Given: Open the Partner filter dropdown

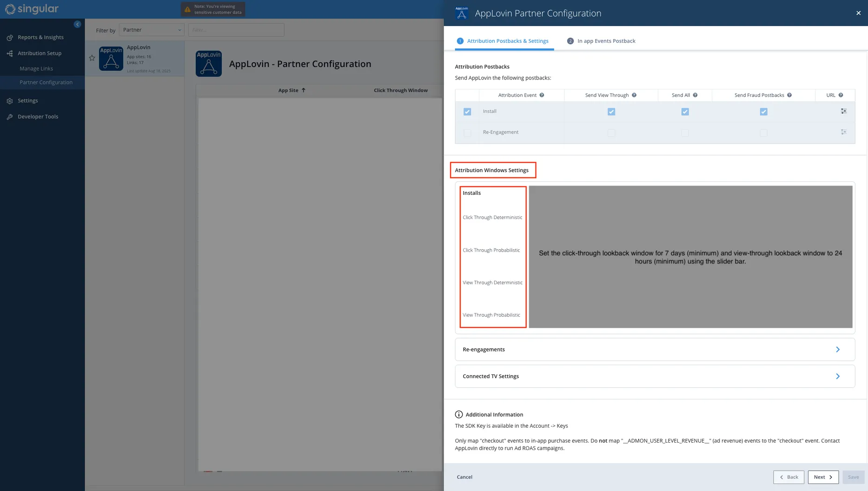Looking at the screenshot, I should tap(151, 29).
